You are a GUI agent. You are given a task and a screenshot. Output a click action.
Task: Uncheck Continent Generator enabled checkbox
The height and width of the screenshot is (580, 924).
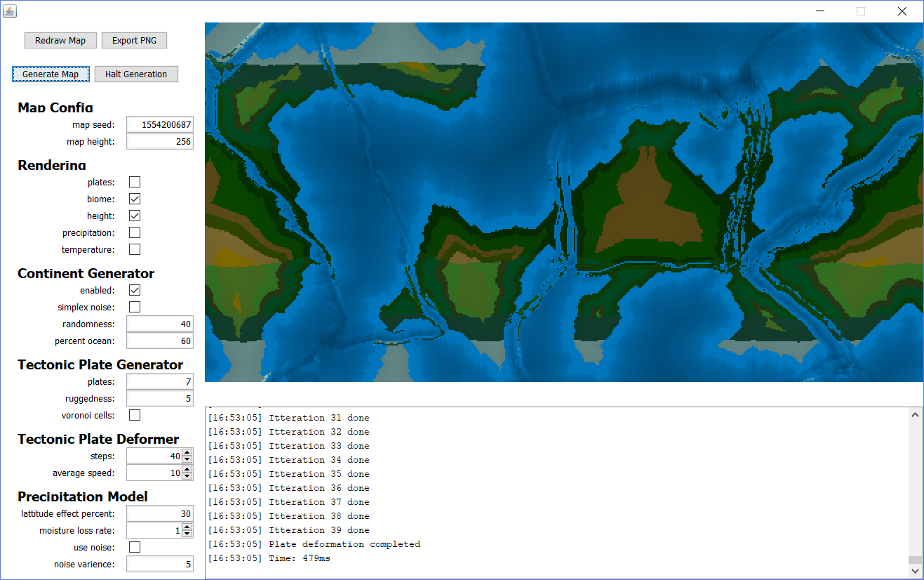tap(135, 290)
